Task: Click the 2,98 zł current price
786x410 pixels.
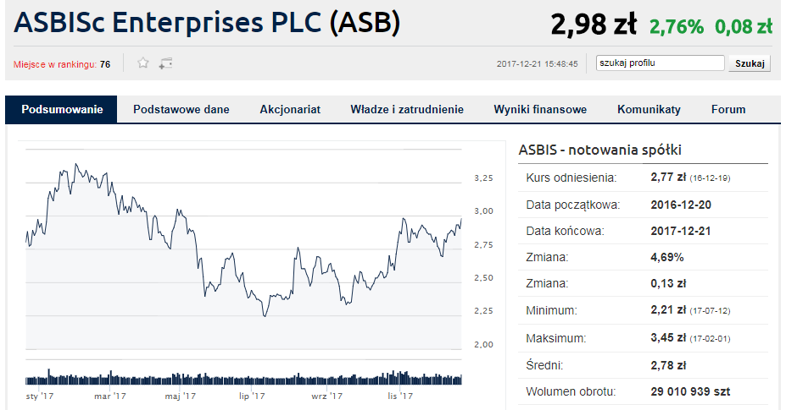Action: (x=594, y=24)
